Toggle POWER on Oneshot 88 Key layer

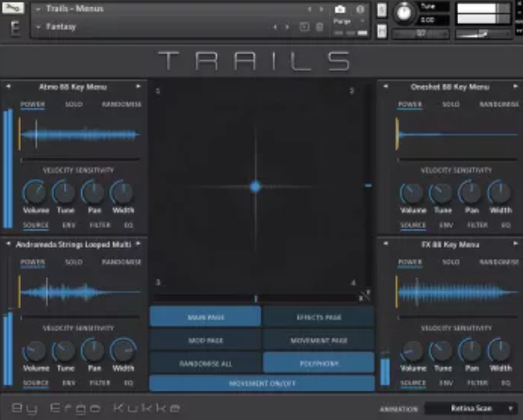coord(410,105)
